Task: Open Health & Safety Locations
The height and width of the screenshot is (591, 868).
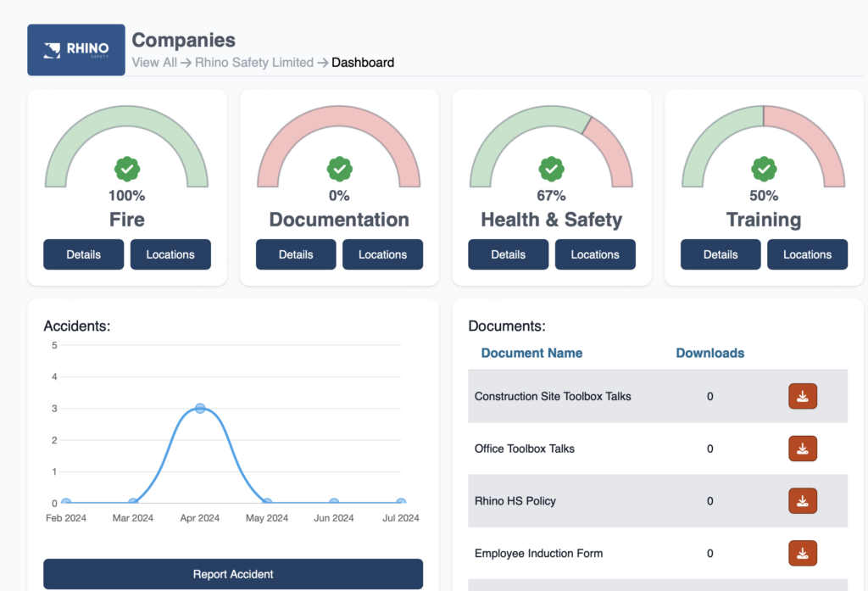Action: (595, 254)
